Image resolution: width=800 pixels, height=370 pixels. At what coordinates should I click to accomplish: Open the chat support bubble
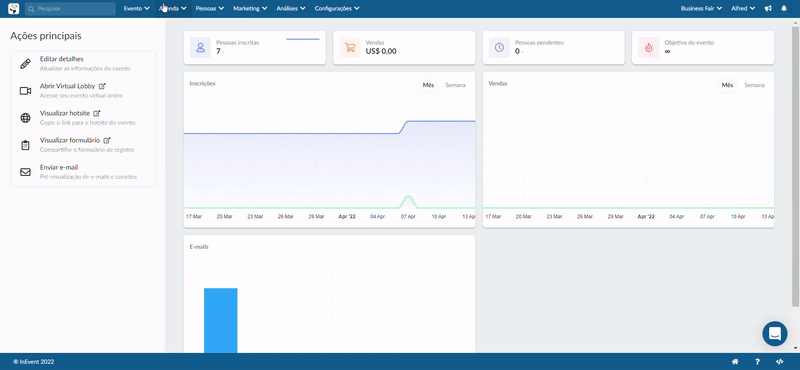click(x=775, y=334)
